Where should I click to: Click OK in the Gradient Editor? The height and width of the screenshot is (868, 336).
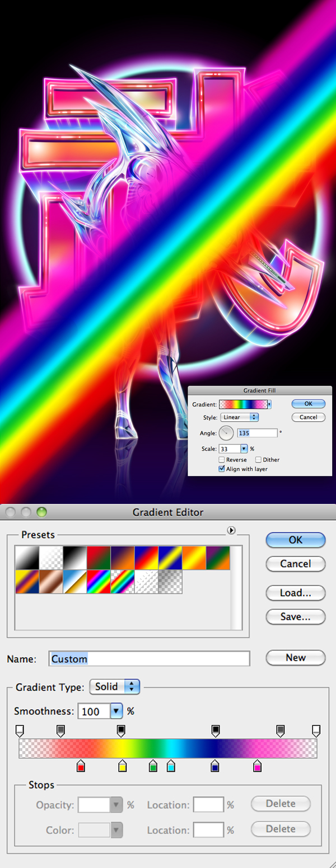tap(296, 540)
